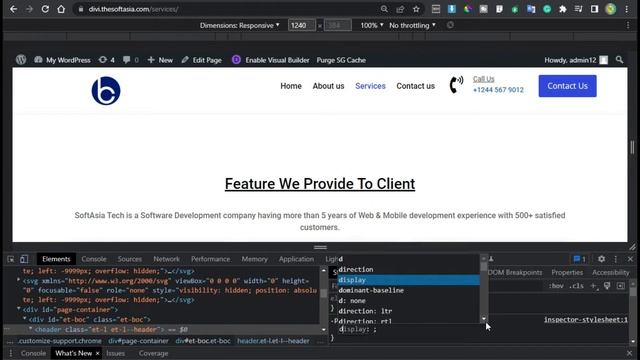Collapse the et-boc div node
Viewport: 640px width, 360px height.
24,319
